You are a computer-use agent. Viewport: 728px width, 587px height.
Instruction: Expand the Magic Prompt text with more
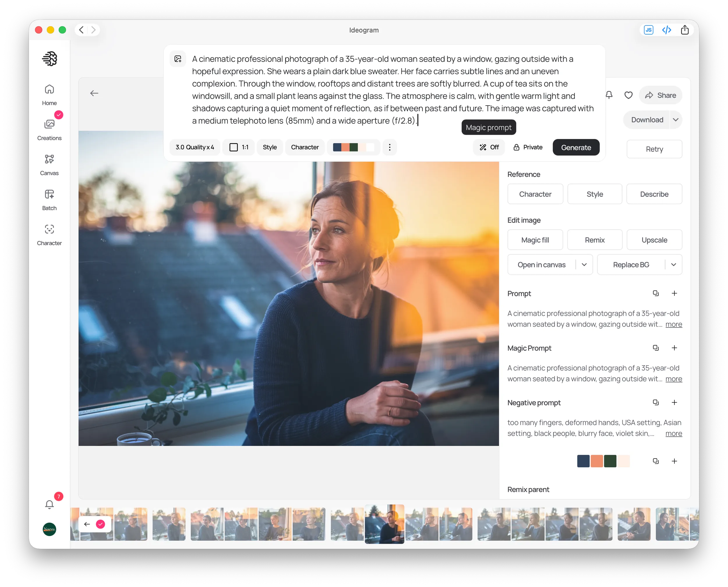674,379
